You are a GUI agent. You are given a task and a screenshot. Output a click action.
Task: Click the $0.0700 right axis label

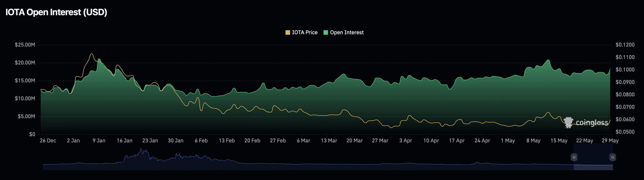(625, 107)
